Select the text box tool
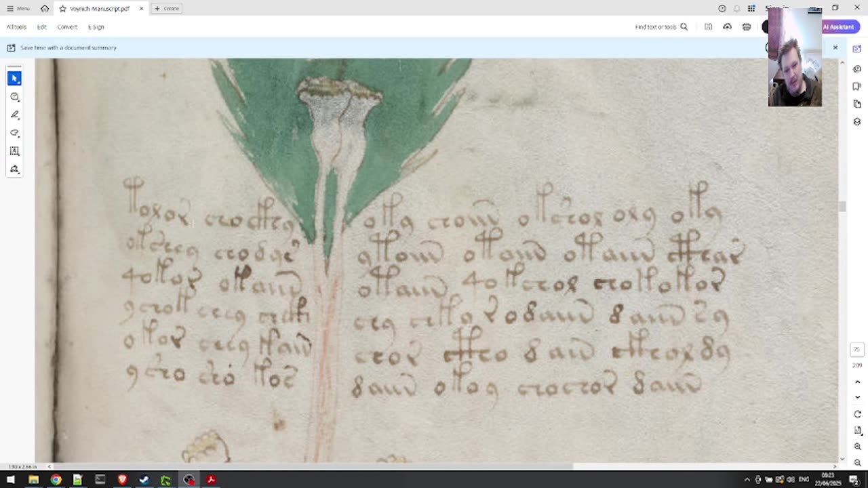Viewport: 868px width, 488px height. coord(14,151)
